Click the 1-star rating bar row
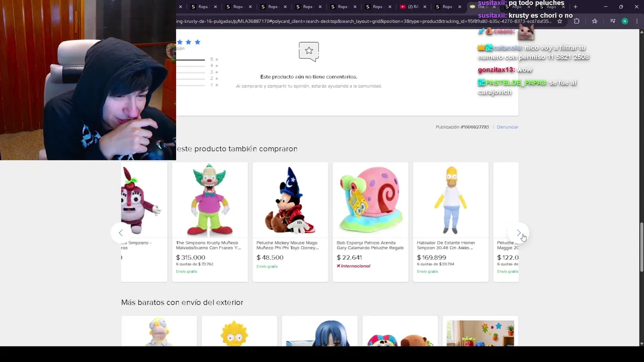This screenshot has height=362, width=644. 197,85
